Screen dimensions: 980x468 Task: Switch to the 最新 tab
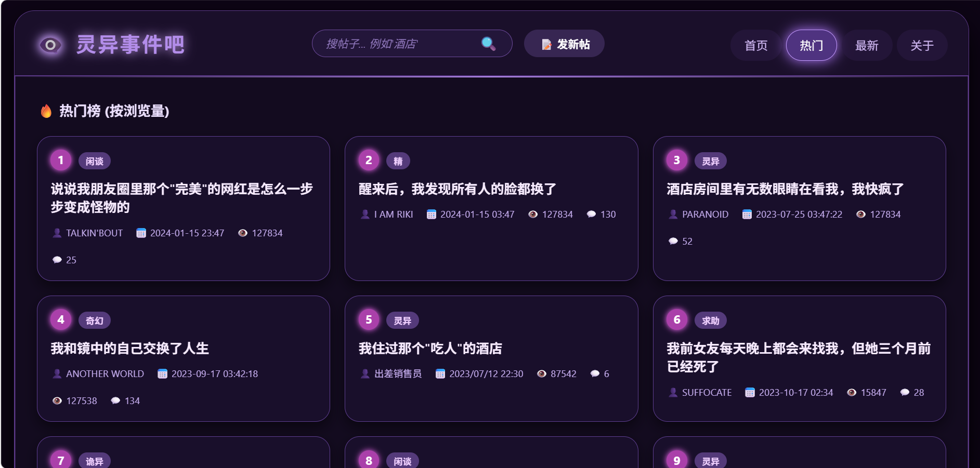point(867,46)
